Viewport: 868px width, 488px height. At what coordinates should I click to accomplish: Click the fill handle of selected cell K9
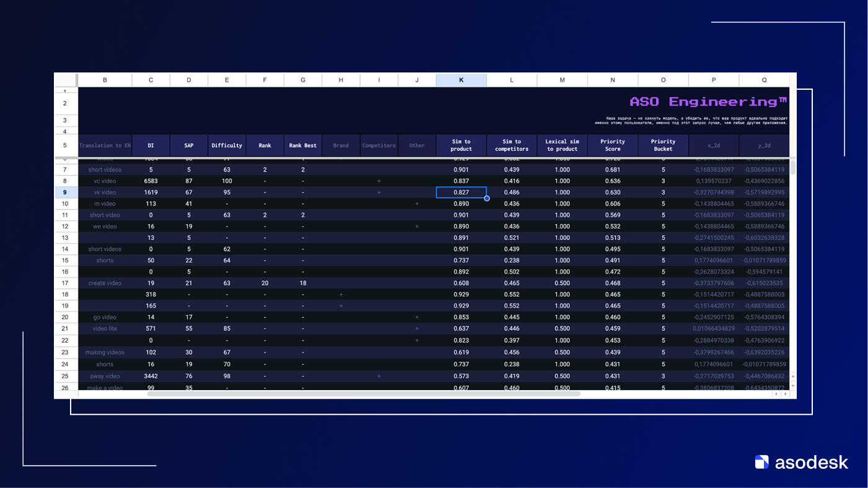pyautogui.click(x=487, y=198)
